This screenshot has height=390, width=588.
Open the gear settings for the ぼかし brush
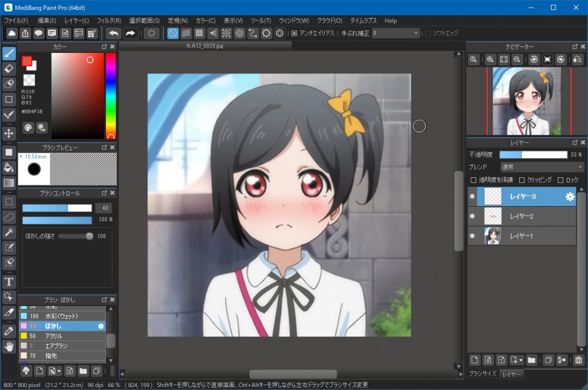[x=101, y=327]
